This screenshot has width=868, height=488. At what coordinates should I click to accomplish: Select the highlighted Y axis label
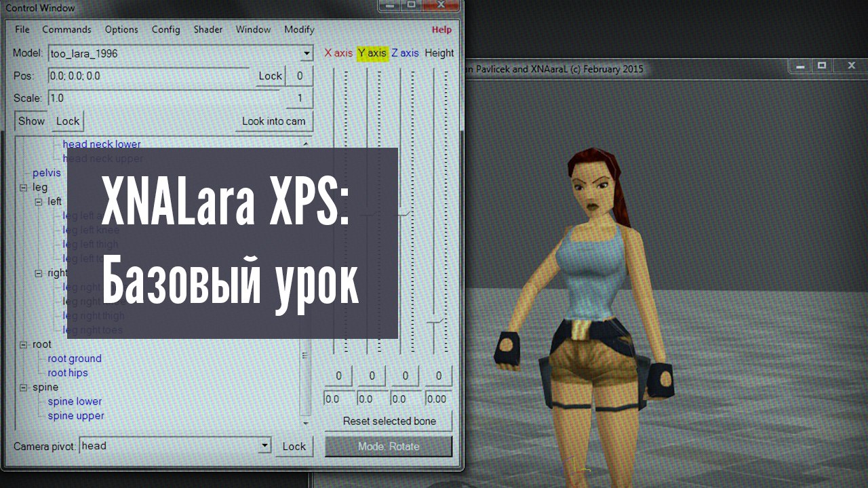coord(372,53)
